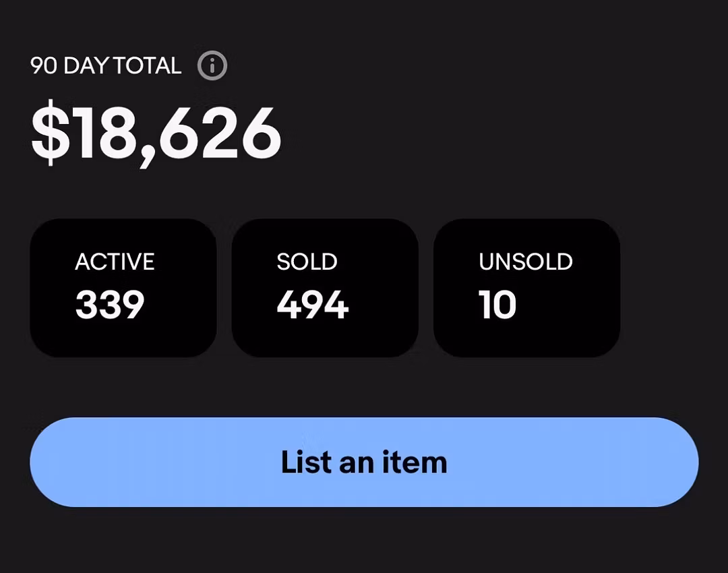This screenshot has width=728, height=573.
Task: Click the dollar sign in the total
Action: pos(51,133)
